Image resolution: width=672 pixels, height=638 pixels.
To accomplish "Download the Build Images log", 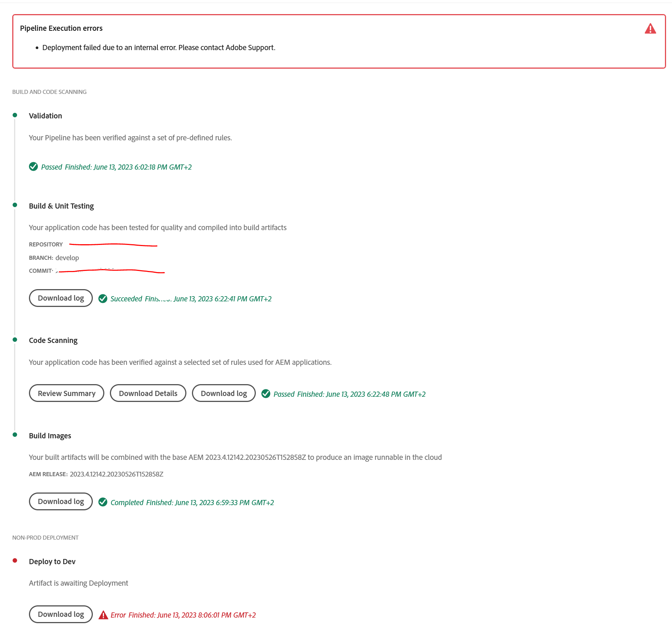I will (61, 501).
